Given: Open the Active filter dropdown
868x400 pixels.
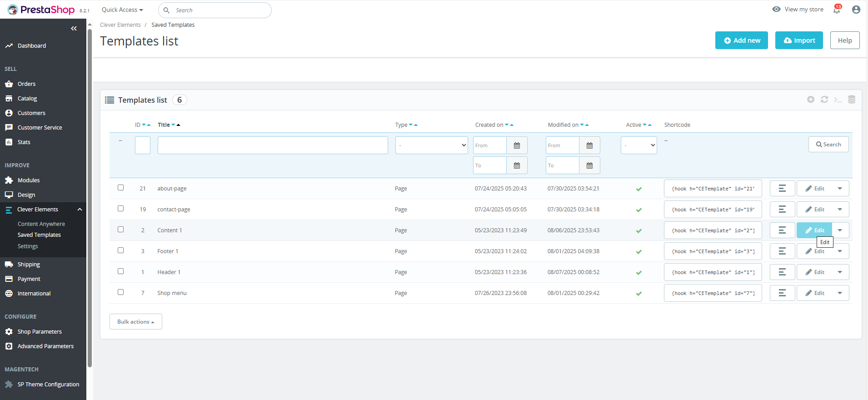Looking at the screenshot, I should (x=639, y=145).
